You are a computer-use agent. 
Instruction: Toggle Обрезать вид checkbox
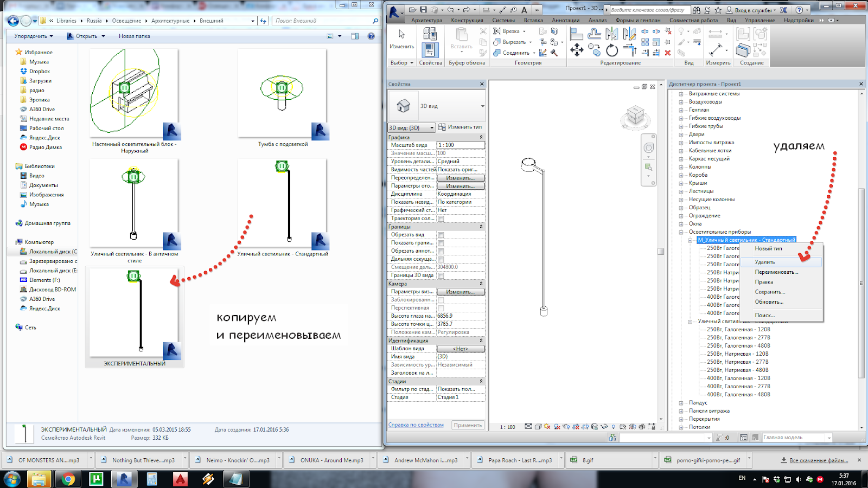(441, 235)
